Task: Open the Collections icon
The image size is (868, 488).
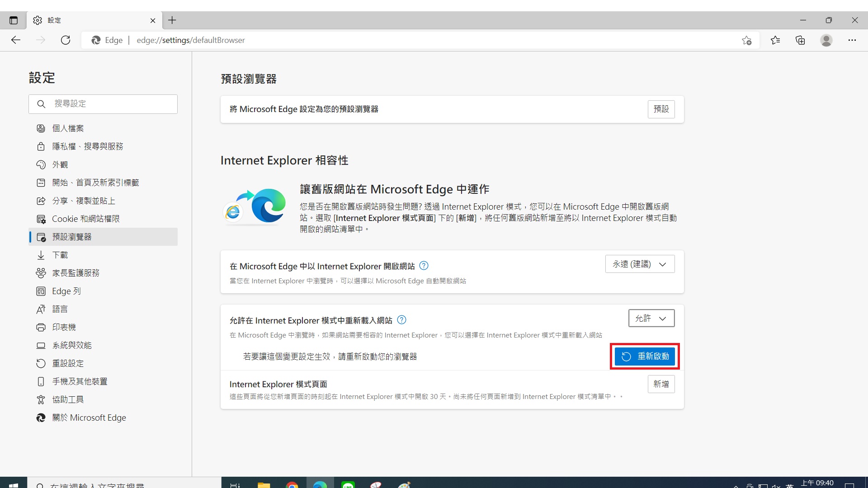Action: (800, 40)
